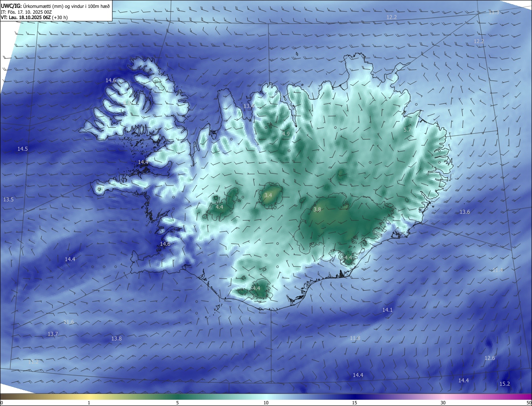Click the 13.7 value in the southwest ocean
The height and width of the screenshot is (406, 532).
click(53, 334)
